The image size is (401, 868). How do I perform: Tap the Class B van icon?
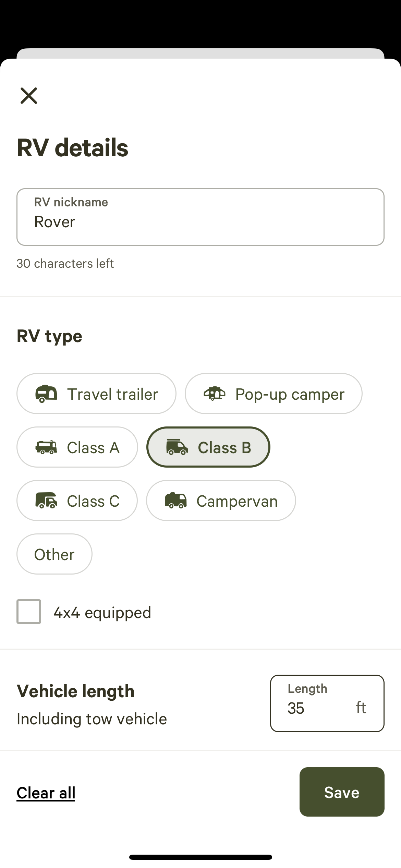(177, 447)
